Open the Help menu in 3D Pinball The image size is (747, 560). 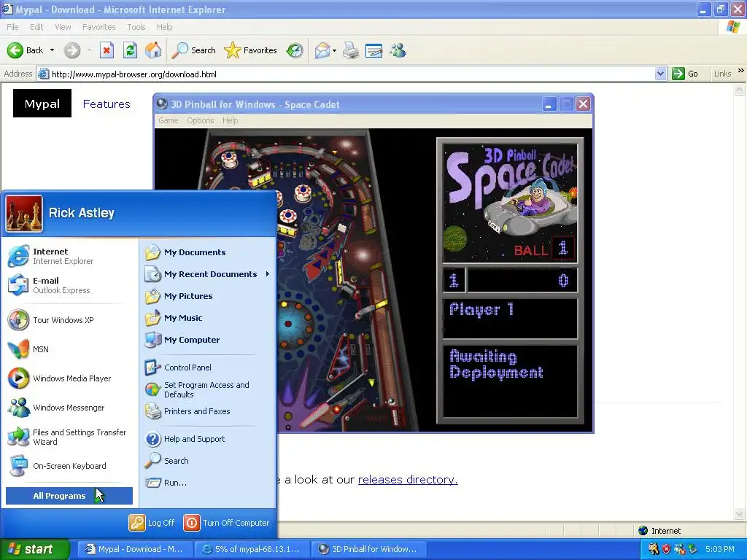click(x=230, y=120)
